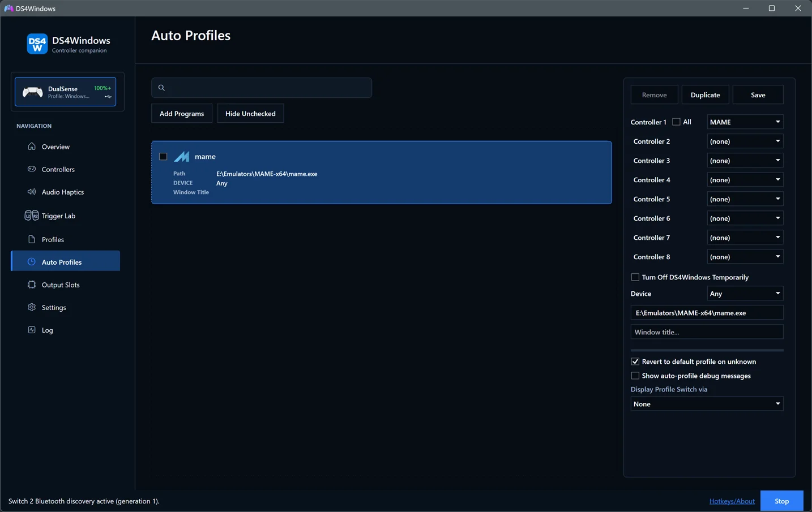Click the program search field
812x512 pixels.
click(x=262, y=88)
